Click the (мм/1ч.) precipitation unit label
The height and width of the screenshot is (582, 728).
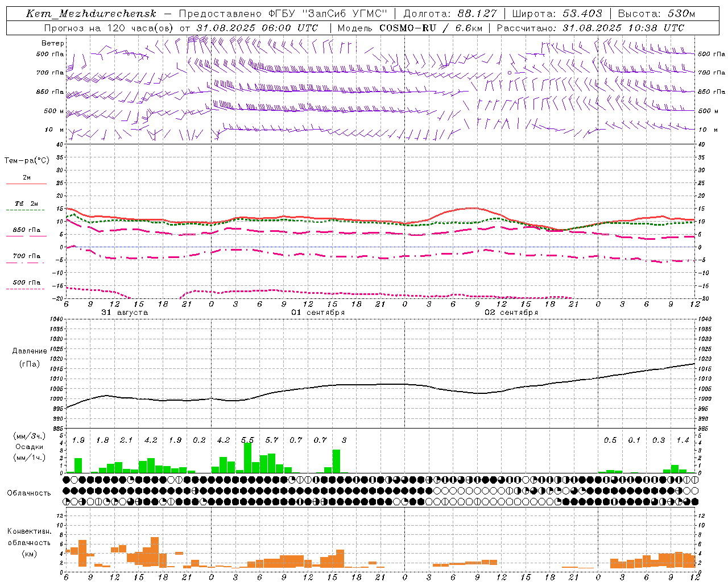(x=29, y=458)
